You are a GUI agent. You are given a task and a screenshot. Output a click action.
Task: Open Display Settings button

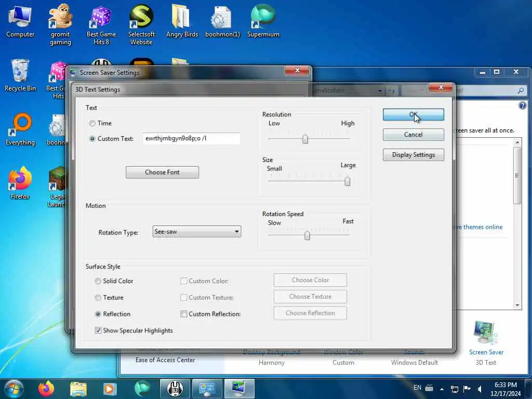click(413, 155)
